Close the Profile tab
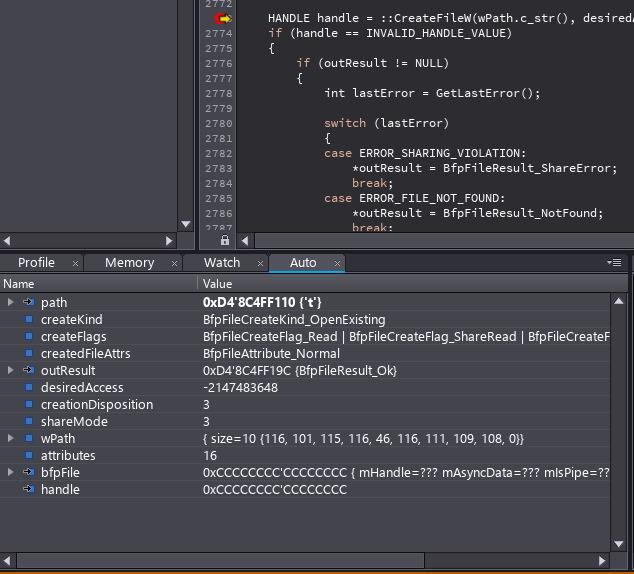Screen dimensions: 634x574 75,264
